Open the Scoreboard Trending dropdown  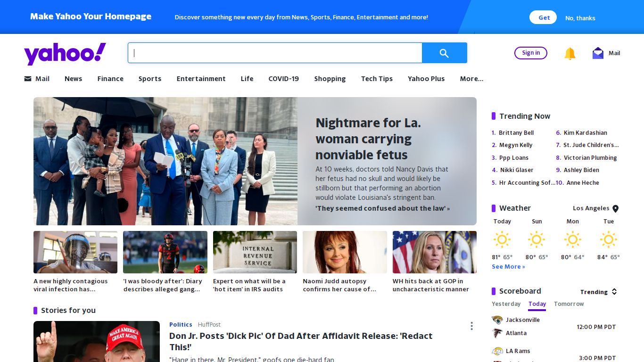tap(599, 292)
